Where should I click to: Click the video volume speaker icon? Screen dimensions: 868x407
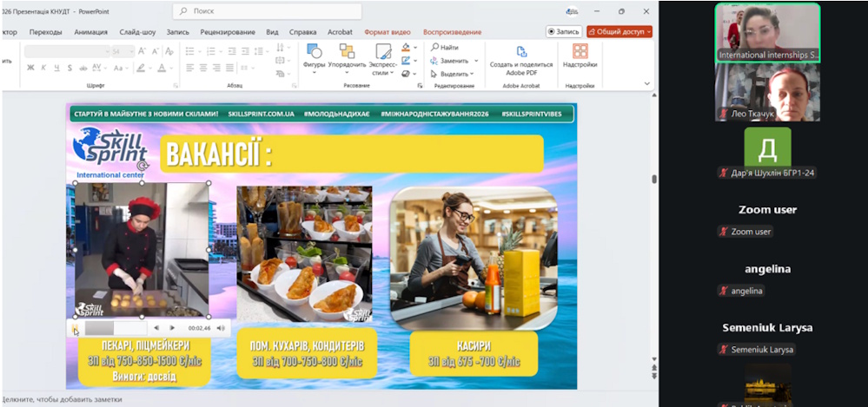tap(221, 328)
